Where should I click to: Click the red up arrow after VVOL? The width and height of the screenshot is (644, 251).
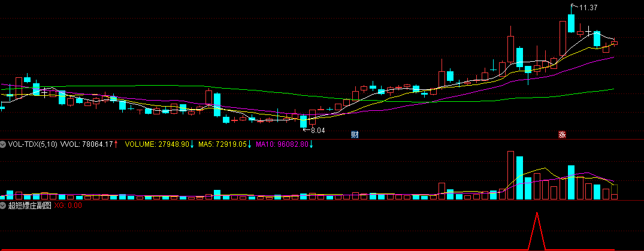click(x=116, y=144)
